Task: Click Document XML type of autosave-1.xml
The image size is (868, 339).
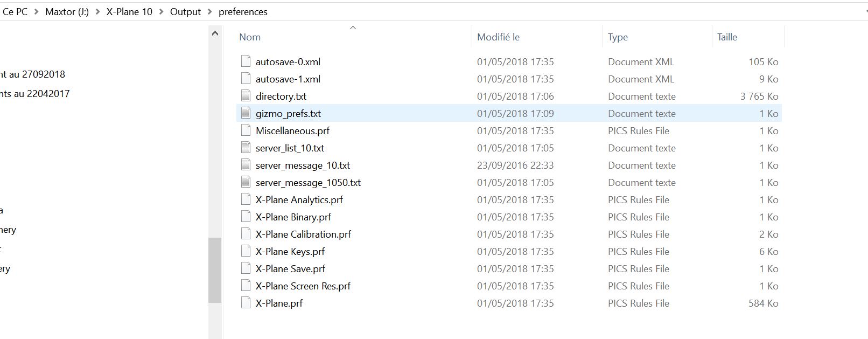Action: coord(641,79)
